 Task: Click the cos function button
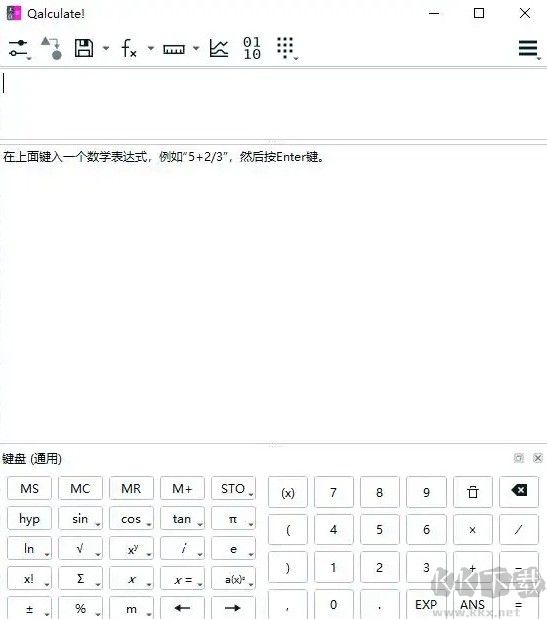tap(131, 518)
